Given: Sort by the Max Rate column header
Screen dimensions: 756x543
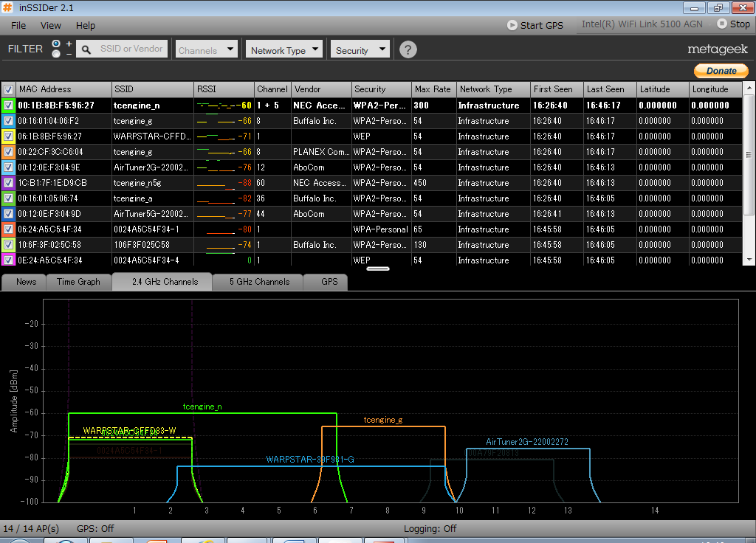Looking at the screenshot, I should pyautogui.click(x=433, y=89).
